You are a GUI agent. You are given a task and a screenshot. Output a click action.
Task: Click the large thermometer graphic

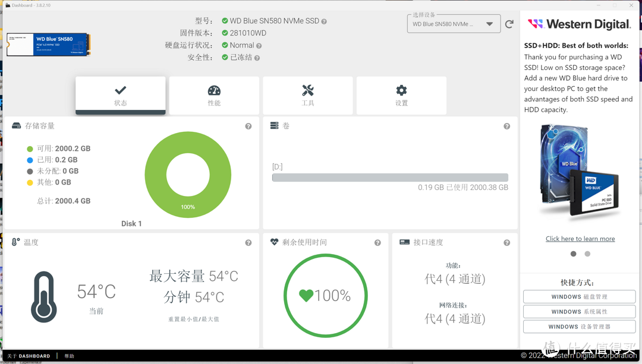point(44,296)
